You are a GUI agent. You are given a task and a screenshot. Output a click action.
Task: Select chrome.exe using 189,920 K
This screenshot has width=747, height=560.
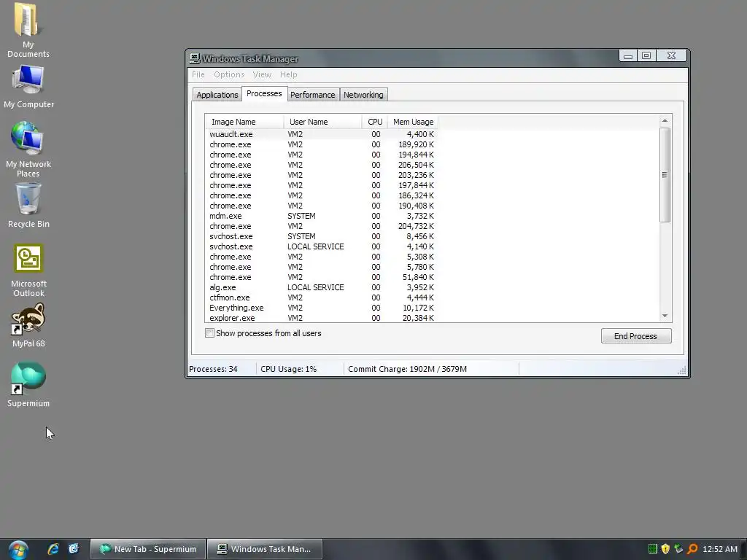322,145
